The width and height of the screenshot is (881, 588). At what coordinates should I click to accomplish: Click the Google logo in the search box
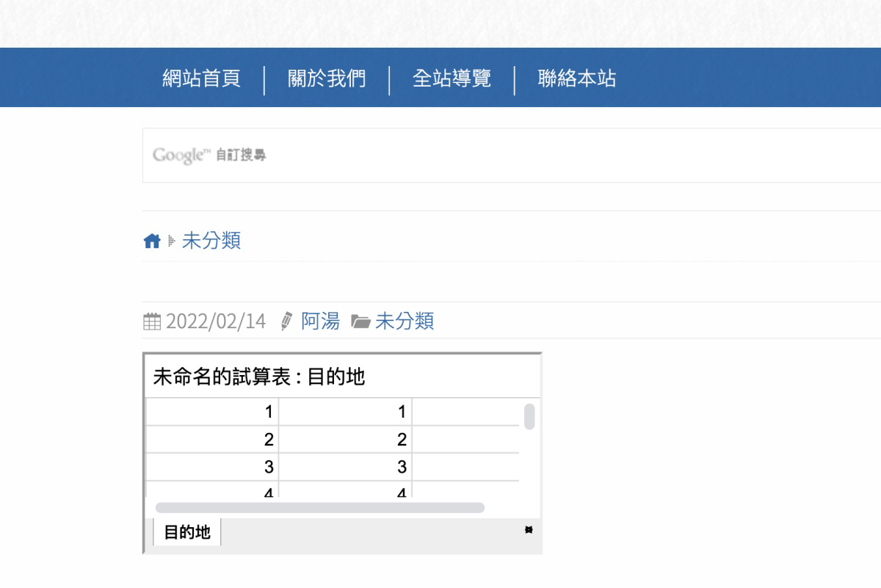point(179,155)
